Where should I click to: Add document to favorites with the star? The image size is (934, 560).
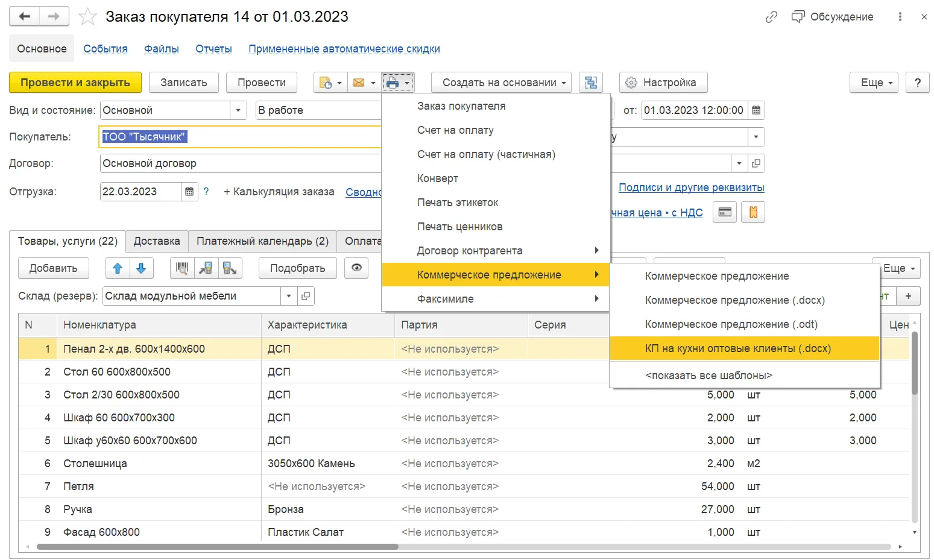pos(88,16)
